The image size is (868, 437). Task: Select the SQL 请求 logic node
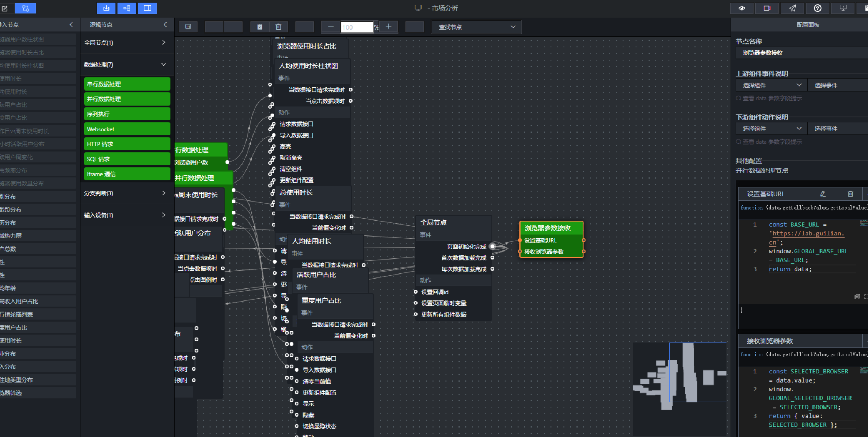(x=127, y=159)
